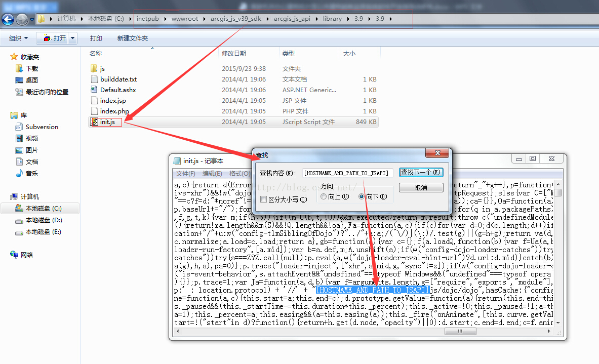Select the js folder icon
This screenshot has height=364, width=599.
click(x=94, y=68)
